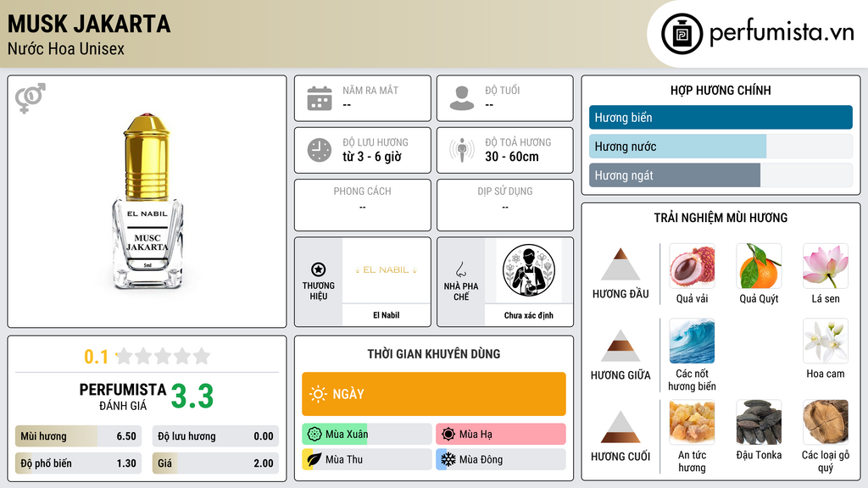Select the Các nốt hương biển wave image
The height and width of the screenshot is (488, 868).
(x=692, y=341)
